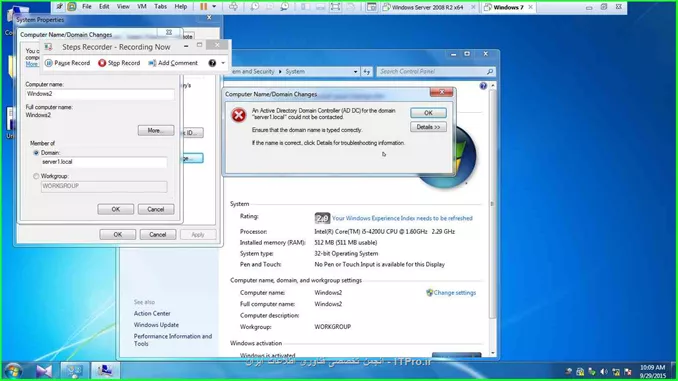Open Windows Experience Index refresh link
678x381 pixels.
pos(402,218)
